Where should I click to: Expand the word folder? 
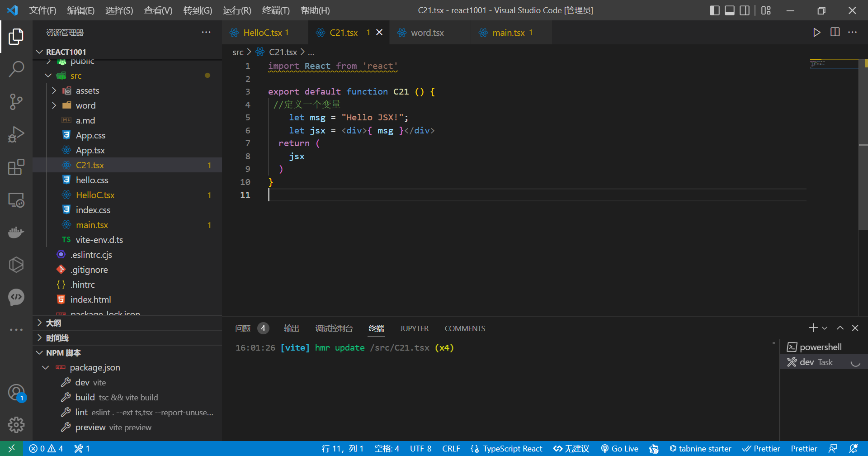[x=54, y=105]
